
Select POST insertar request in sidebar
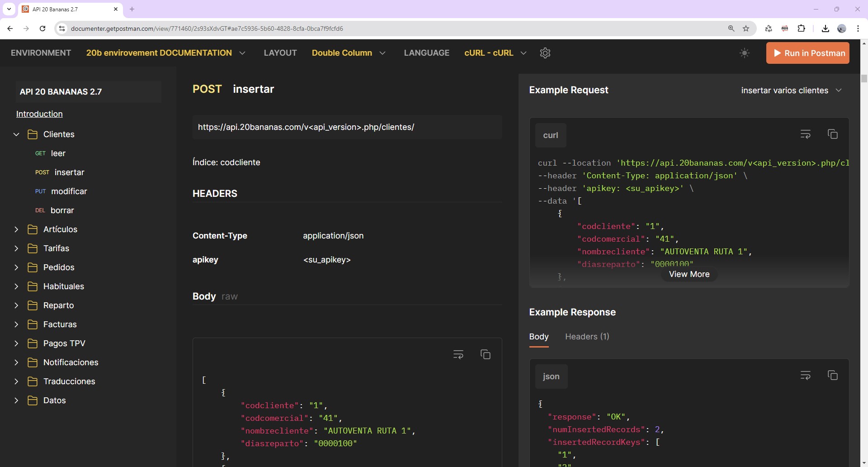click(60, 172)
